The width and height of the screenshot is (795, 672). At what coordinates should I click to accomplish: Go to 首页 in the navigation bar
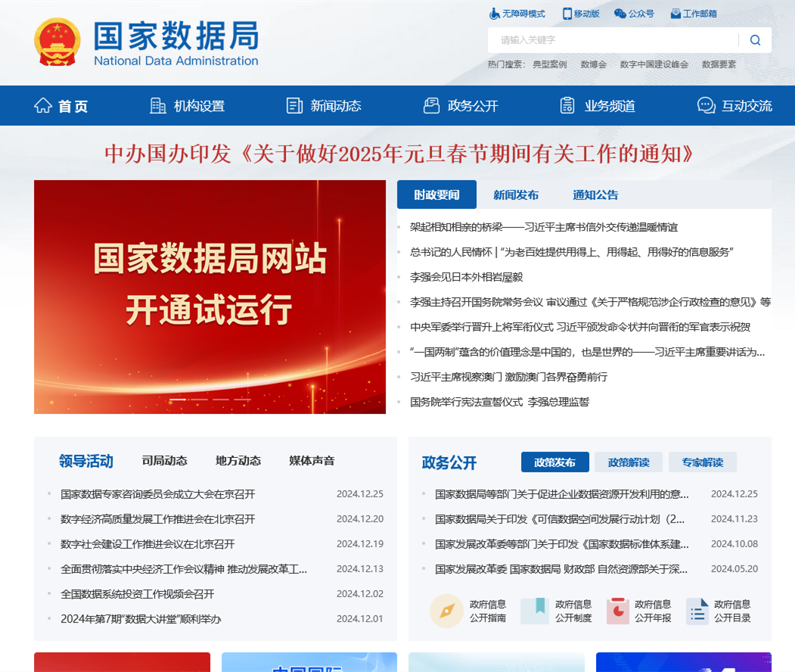61,106
